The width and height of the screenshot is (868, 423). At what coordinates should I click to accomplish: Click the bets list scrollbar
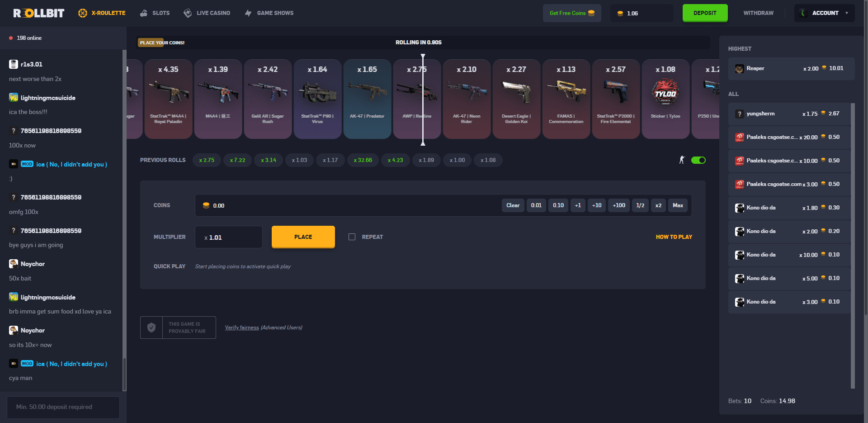coord(853,246)
